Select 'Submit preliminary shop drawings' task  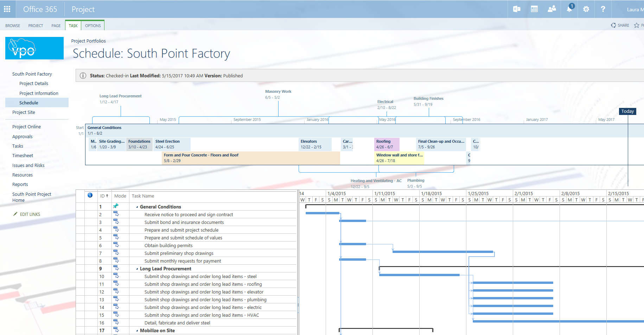pos(179,253)
